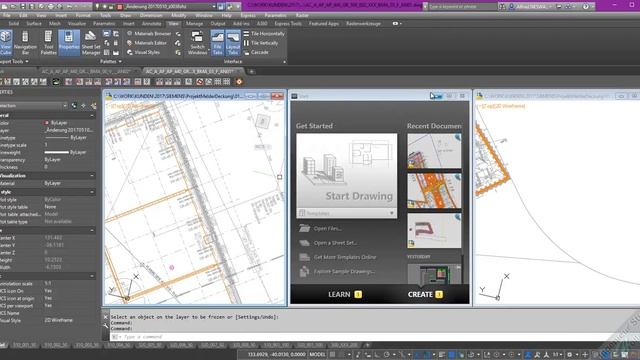Click Cascade in the Interface panel

coord(256,52)
